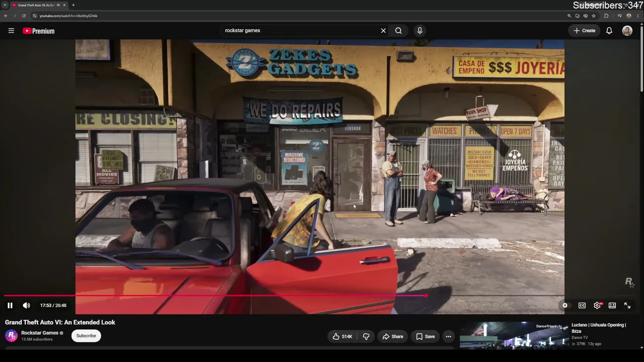
Task: Enter full screen mode
Action: 627,305
